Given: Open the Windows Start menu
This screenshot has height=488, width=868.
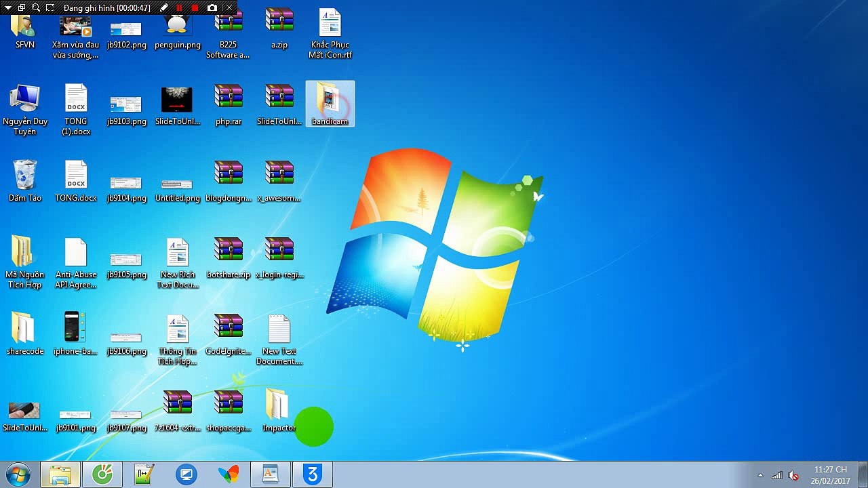Looking at the screenshot, I should tap(18, 474).
